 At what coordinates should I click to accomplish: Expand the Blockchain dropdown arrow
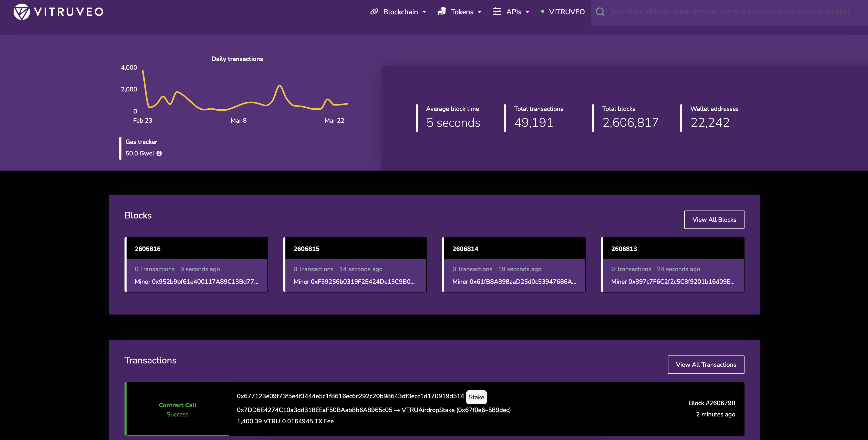point(424,12)
